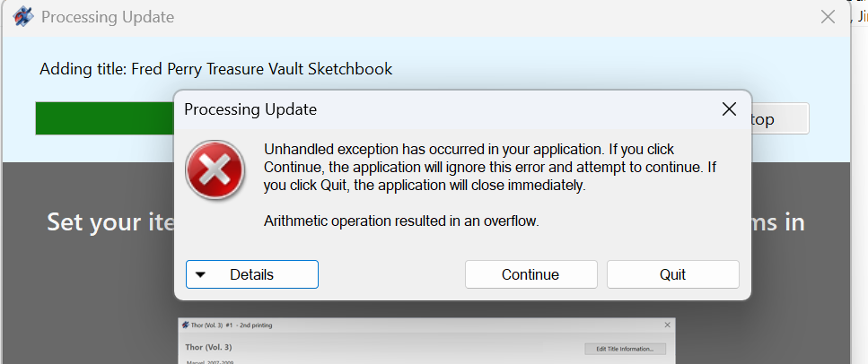Click the Adding title: Fred Perry status text
The image size is (868, 364).
(216, 69)
